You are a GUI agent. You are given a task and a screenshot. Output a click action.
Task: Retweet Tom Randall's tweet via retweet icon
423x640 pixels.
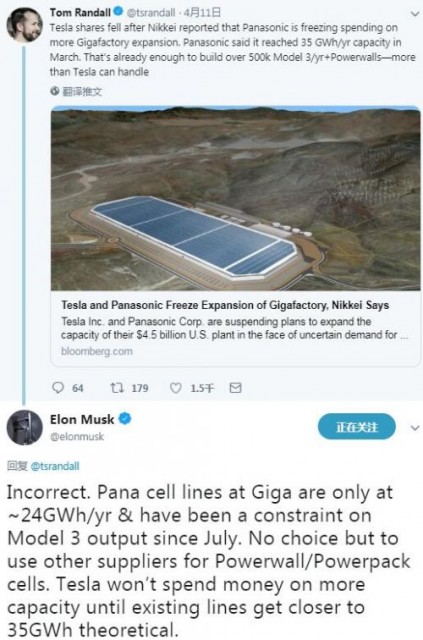click(117, 387)
